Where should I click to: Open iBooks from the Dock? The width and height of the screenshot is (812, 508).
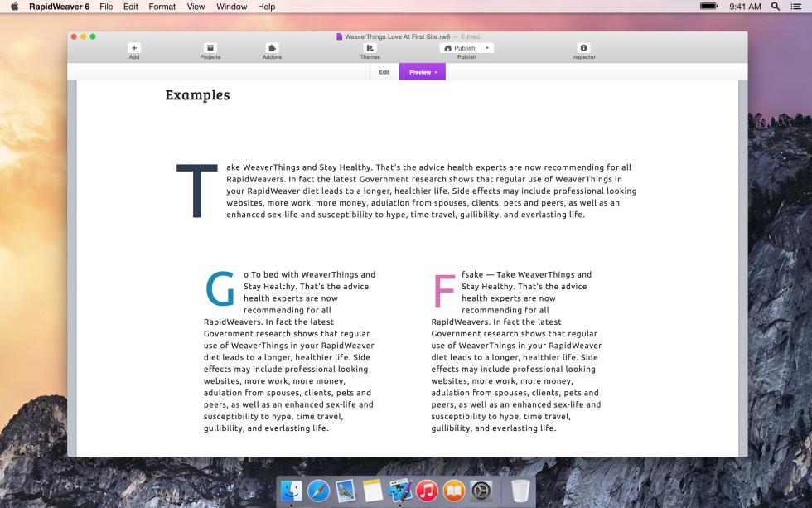click(x=454, y=491)
